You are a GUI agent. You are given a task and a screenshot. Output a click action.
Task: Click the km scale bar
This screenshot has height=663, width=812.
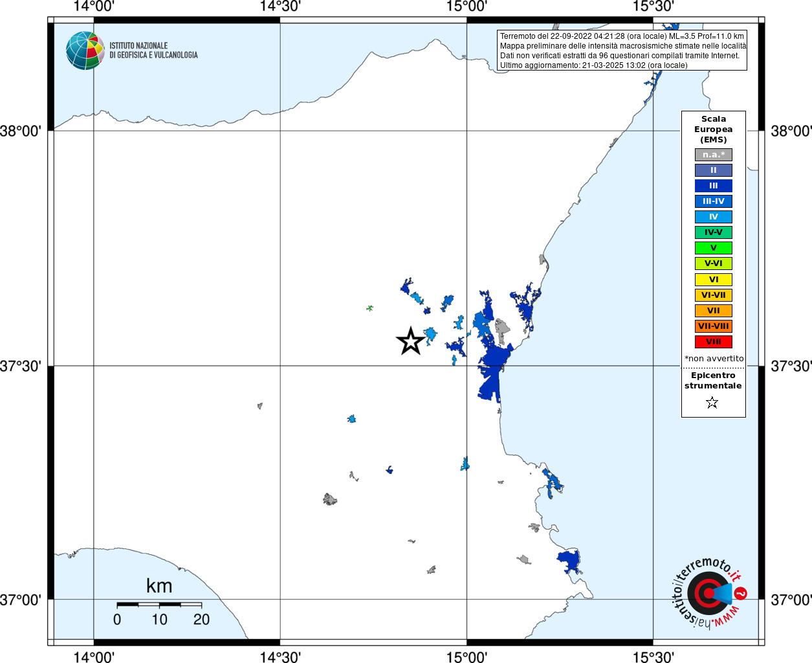pos(159,604)
